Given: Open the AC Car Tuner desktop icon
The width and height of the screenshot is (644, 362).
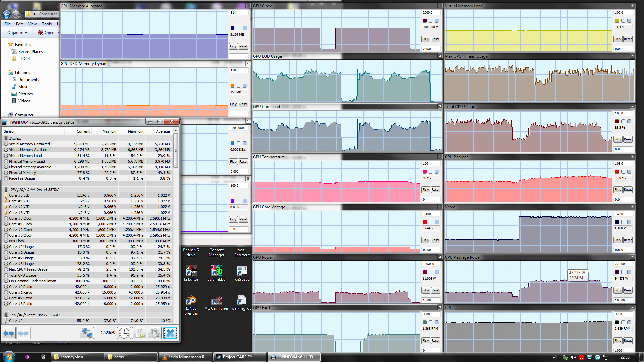Looking at the screenshot, I should pyautogui.click(x=217, y=303).
